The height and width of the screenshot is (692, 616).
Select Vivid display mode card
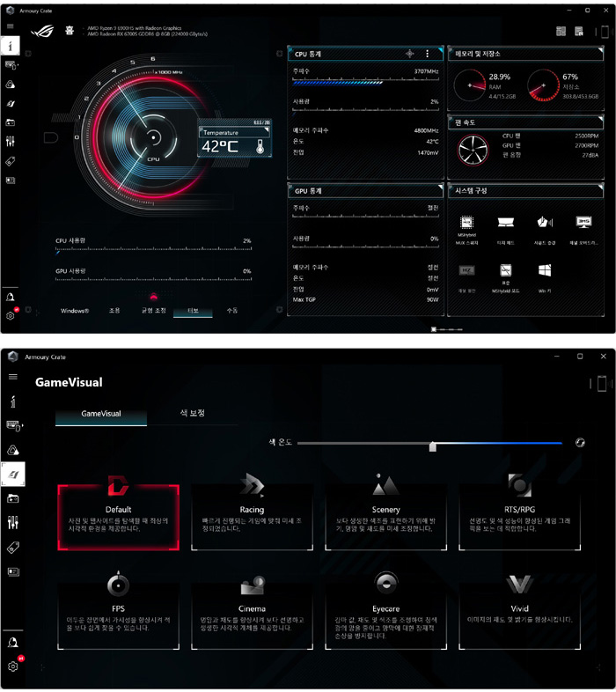click(x=520, y=616)
